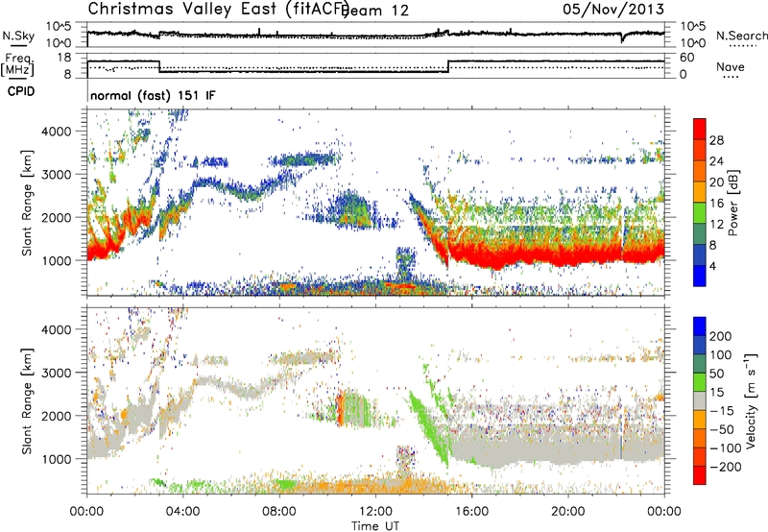Click the 'N.Search' legend label
The height and width of the screenshot is (532, 768).
pos(741,36)
